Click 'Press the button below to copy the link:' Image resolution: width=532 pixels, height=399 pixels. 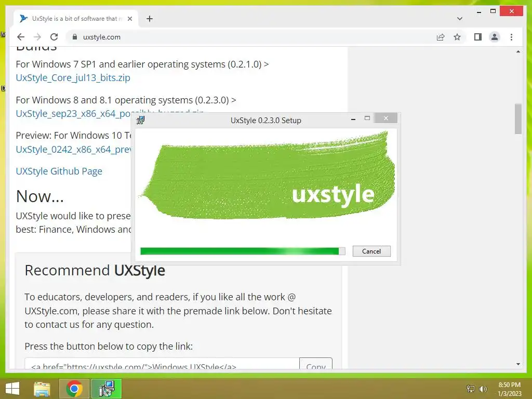coord(109,347)
